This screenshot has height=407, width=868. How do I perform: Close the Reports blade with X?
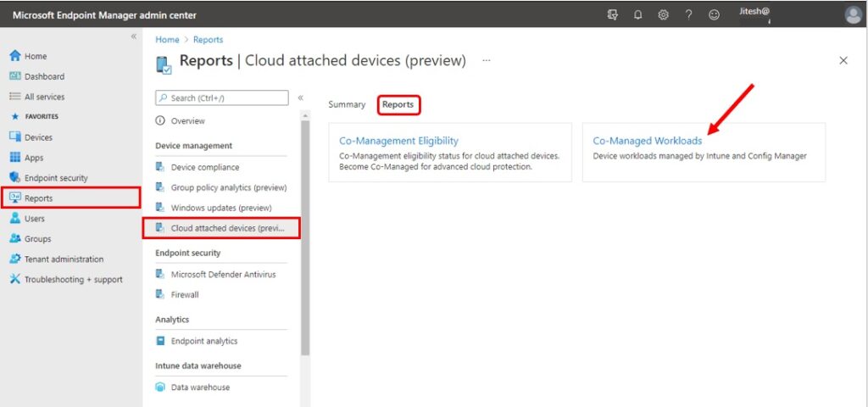tap(843, 61)
